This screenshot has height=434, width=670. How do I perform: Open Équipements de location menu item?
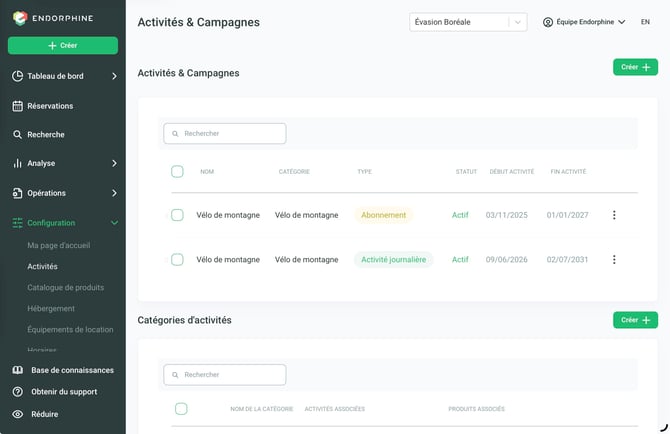(71, 329)
